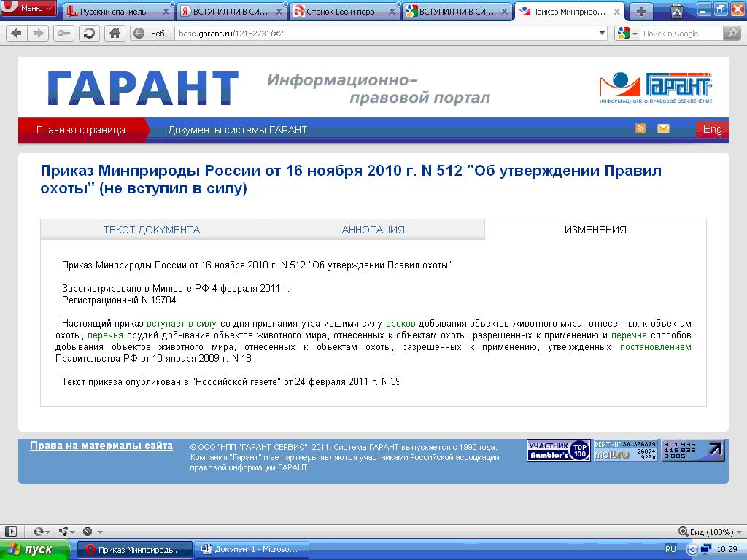This screenshot has height=560, width=747.
Task: Click the Главная страница link
Action: pyautogui.click(x=81, y=130)
